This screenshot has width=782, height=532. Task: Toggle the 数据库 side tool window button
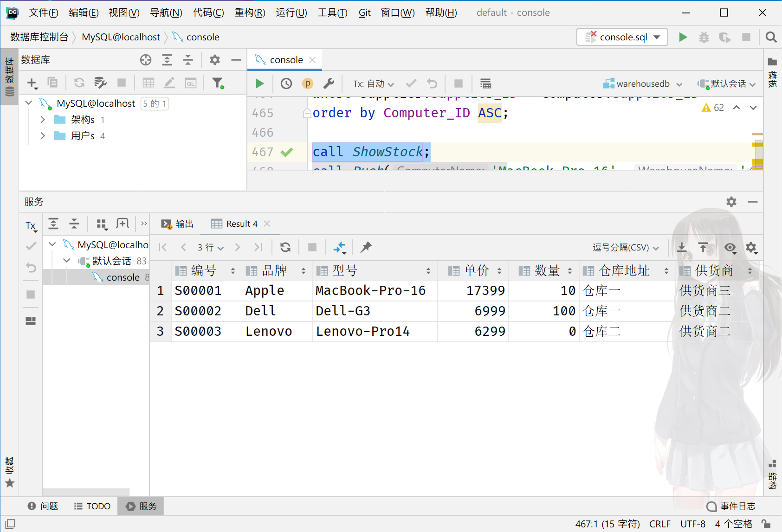9,77
